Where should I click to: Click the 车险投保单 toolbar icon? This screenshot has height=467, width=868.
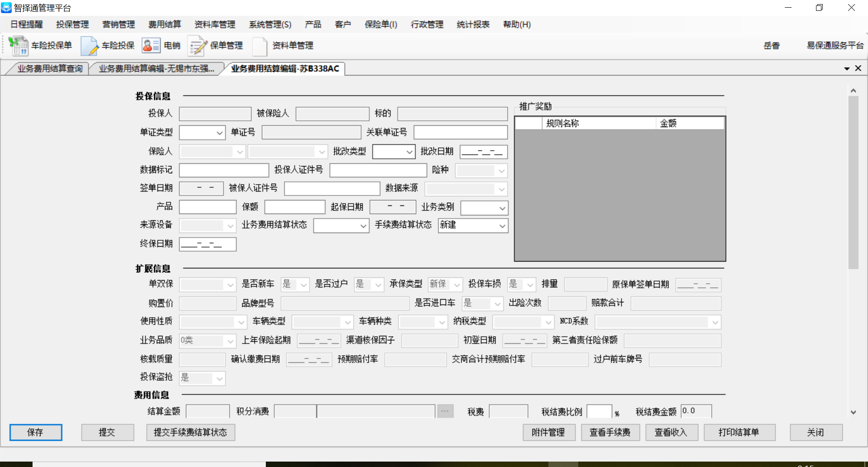point(19,46)
